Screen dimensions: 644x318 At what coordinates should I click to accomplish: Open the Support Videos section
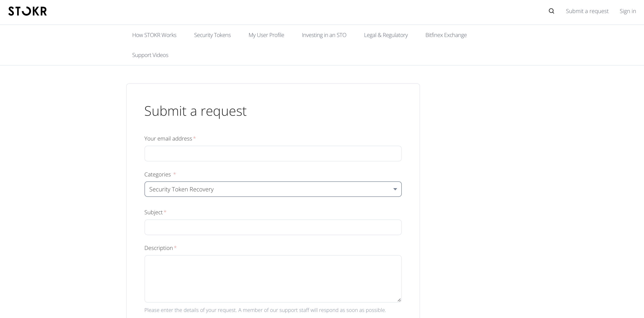[x=150, y=55]
